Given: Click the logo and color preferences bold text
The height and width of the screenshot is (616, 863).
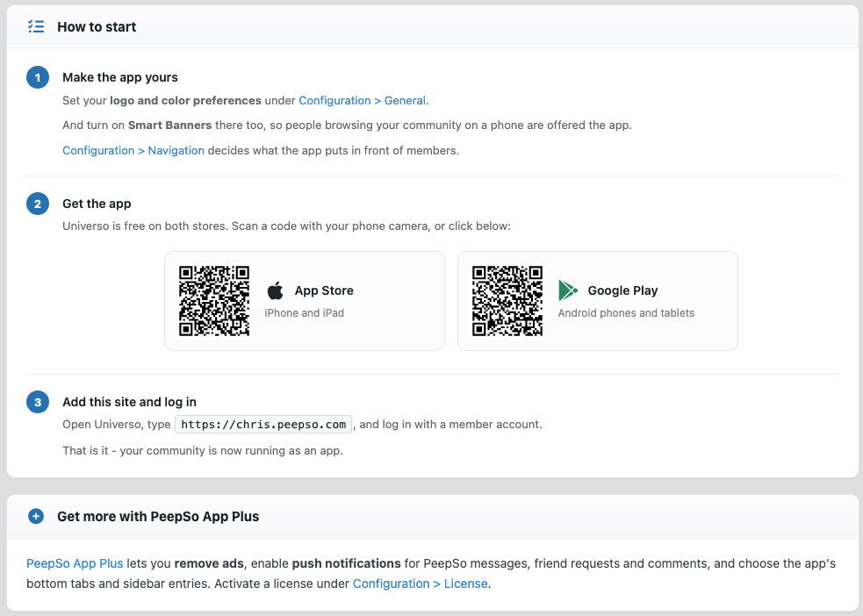Looking at the screenshot, I should tap(185, 101).
